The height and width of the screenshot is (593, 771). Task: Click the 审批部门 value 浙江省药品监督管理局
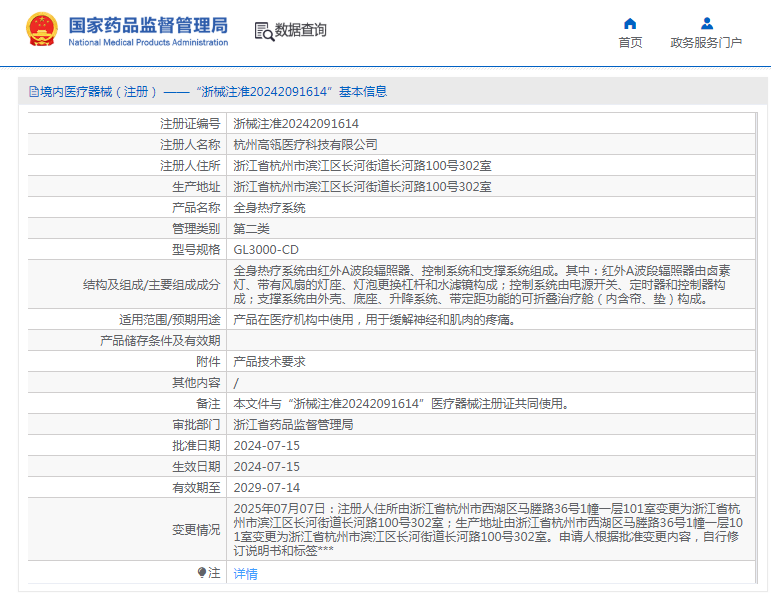pyautogui.click(x=293, y=425)
